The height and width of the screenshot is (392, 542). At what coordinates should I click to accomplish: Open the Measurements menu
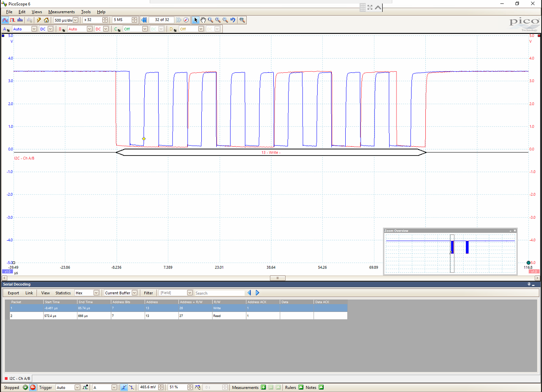coord(62,12)
